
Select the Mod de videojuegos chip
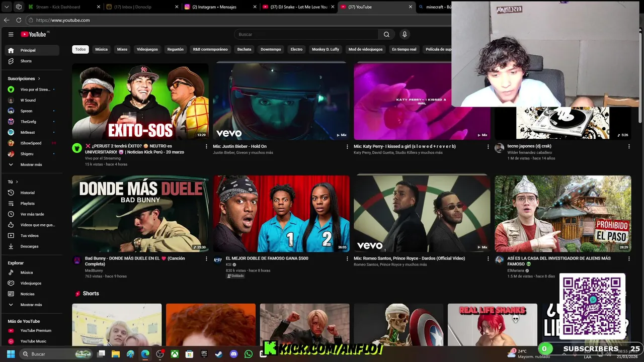[x=365, y=49]
